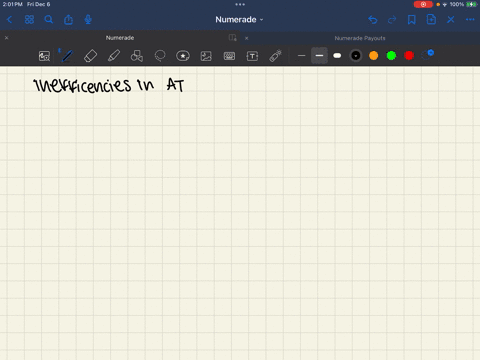The image size is (480, 360).
Task: Open the three-dot more options menu
Action: tap(470, 20)
